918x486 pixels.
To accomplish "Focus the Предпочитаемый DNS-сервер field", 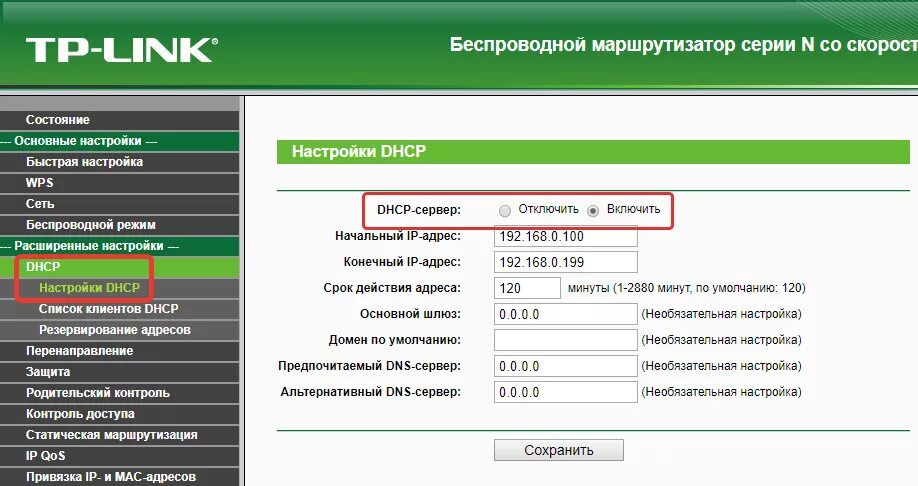I will (x=566, y=366).
